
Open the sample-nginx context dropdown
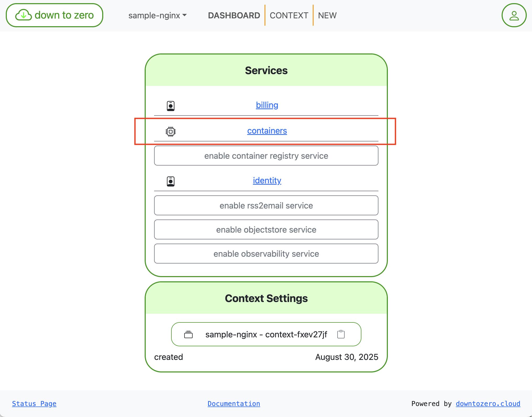tap(158, 15)
